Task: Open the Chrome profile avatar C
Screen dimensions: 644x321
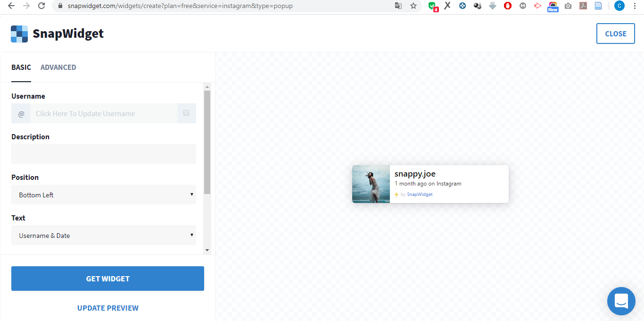Action: pos(619,6)
